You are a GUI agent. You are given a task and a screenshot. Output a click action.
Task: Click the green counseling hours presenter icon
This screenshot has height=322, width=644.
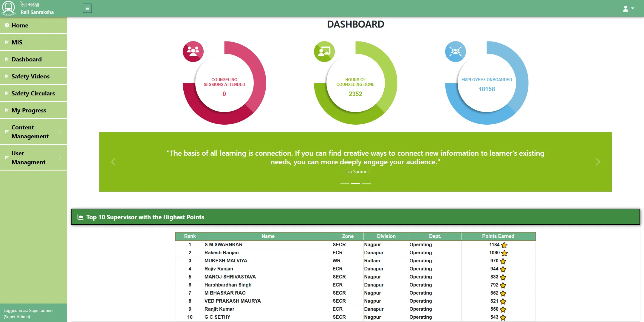tap(324, 52)
